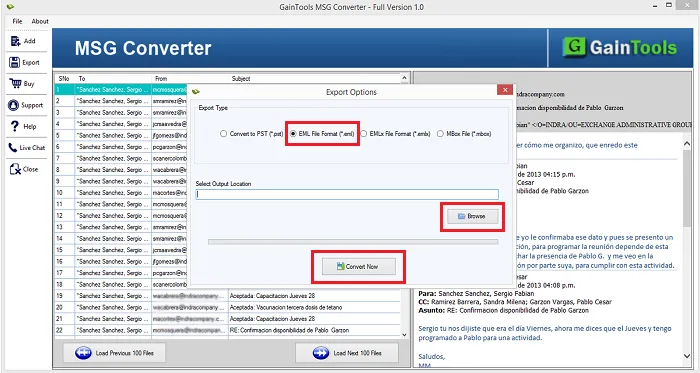The image size is (700, 373).
Task: Open the File menu
Action: (x=17, y=21)
